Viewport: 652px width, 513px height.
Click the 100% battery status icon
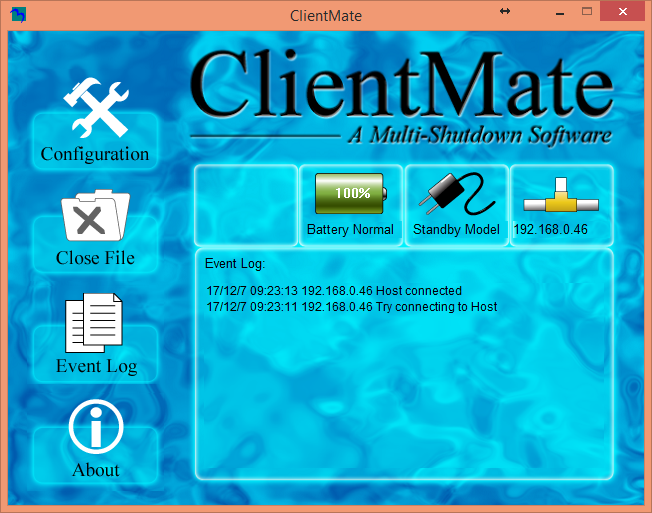pos(351,193)
